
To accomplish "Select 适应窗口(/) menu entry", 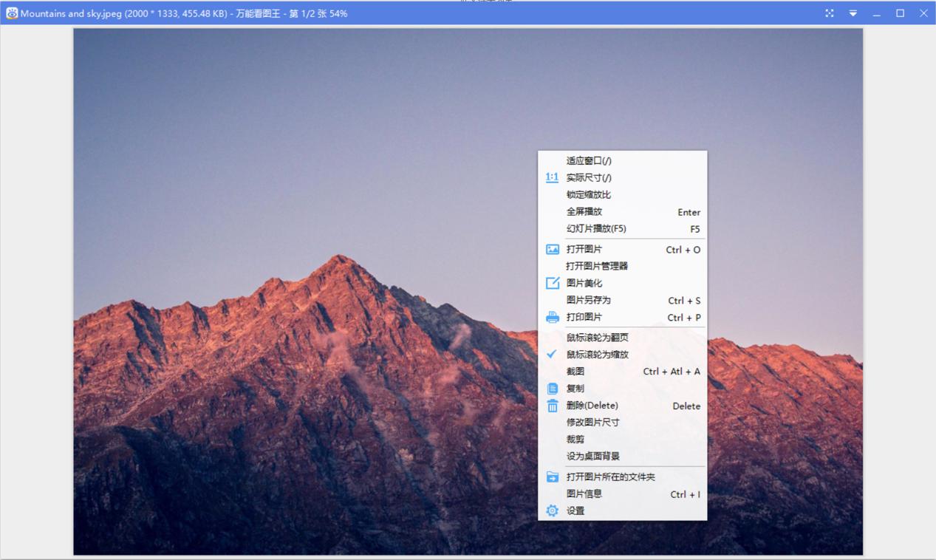I will tap(622, 160).
